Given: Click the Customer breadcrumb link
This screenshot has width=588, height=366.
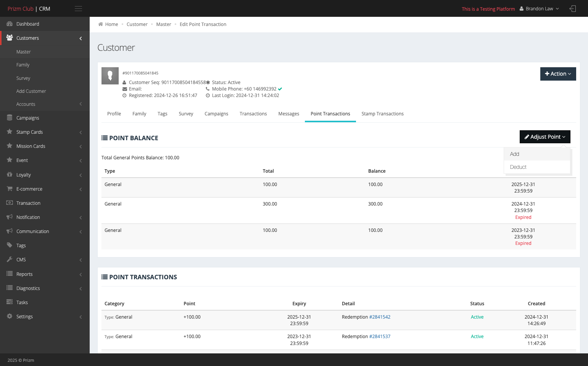Looking at the screenshot, I should 137,24.
